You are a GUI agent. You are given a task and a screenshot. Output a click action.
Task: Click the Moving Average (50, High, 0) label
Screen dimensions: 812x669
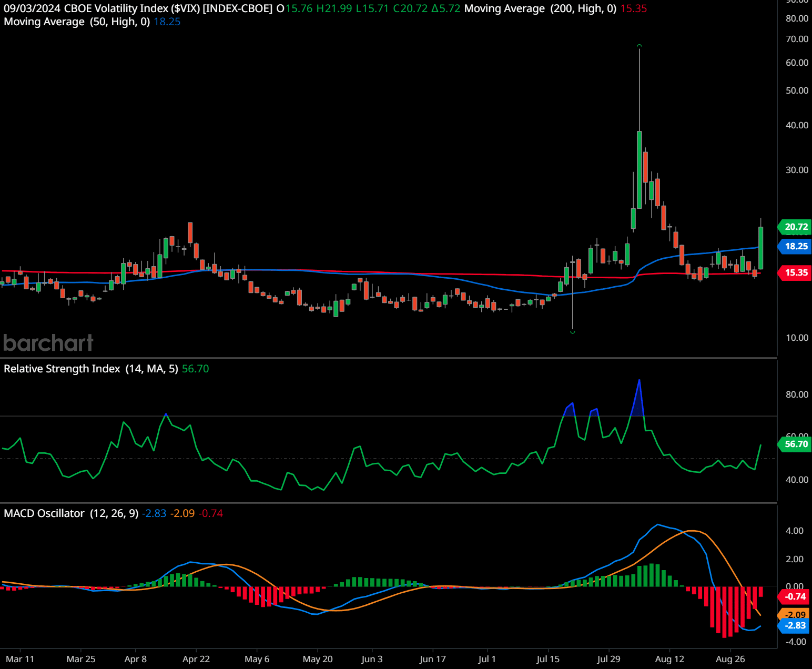point(77,22)
